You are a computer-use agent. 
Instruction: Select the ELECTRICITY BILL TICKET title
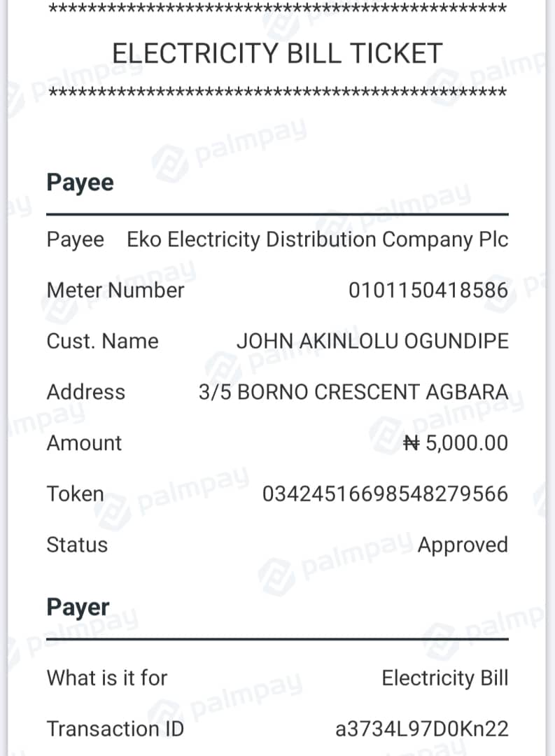click(277, 54)
